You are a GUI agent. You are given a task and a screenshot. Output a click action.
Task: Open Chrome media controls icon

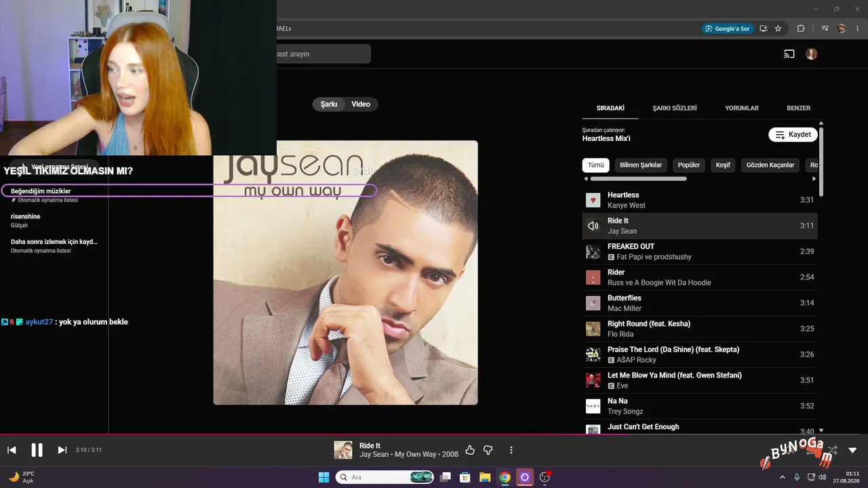coord(825,28)
